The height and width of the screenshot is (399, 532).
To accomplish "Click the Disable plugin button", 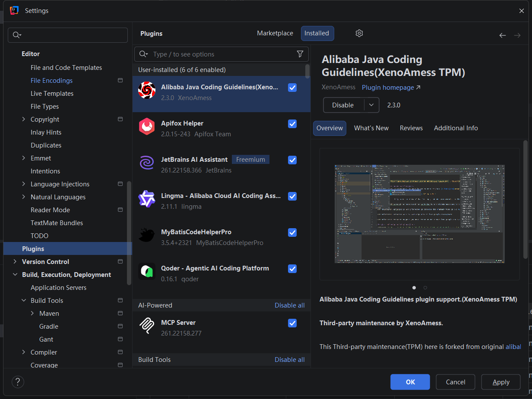I will pos(343,105).
